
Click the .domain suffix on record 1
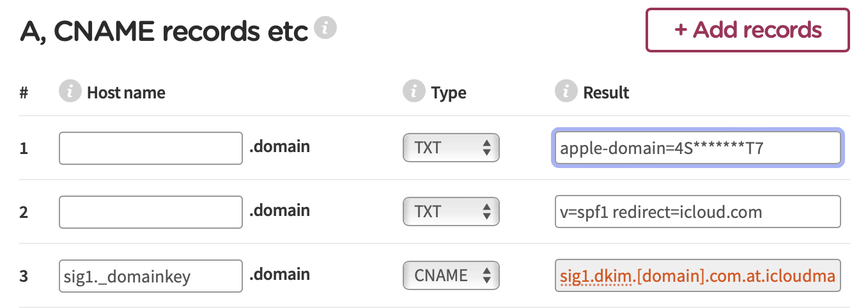click(x=279, y=147)
